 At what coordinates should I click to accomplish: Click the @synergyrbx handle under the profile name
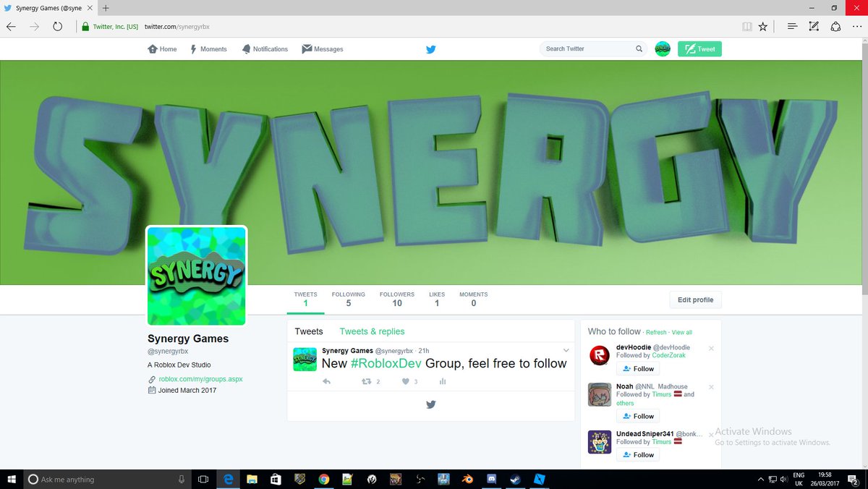point(168,351)
